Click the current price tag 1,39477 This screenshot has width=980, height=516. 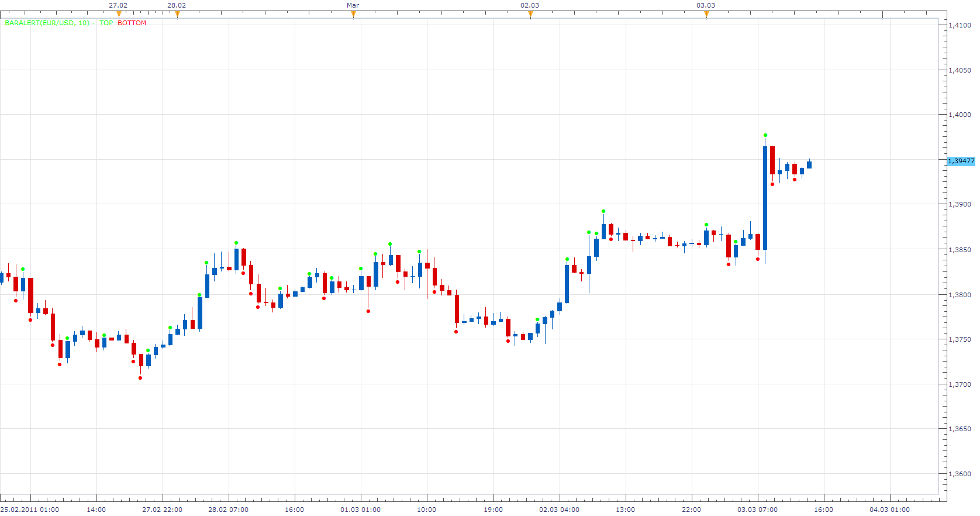[961, 161]
